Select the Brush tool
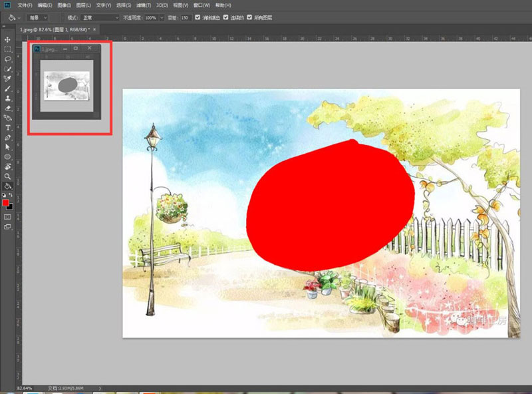 [7, 89]
